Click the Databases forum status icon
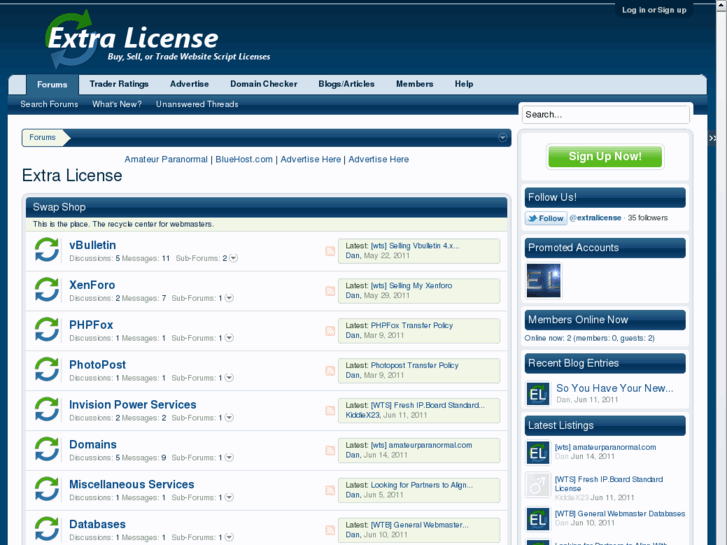Image resolution: width=727 pixels, height=545 pixels. tap(47, 529)
